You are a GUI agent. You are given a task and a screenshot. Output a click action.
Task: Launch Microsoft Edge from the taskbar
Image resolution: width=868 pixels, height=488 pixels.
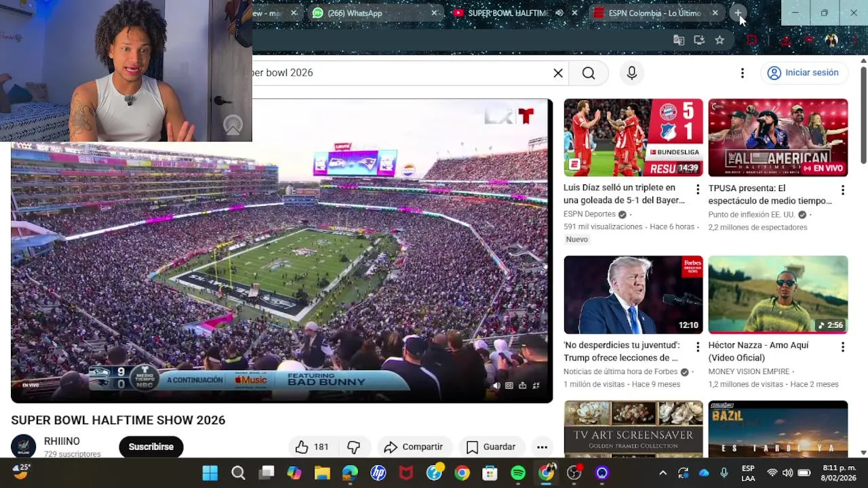click(x=350, y=473)
